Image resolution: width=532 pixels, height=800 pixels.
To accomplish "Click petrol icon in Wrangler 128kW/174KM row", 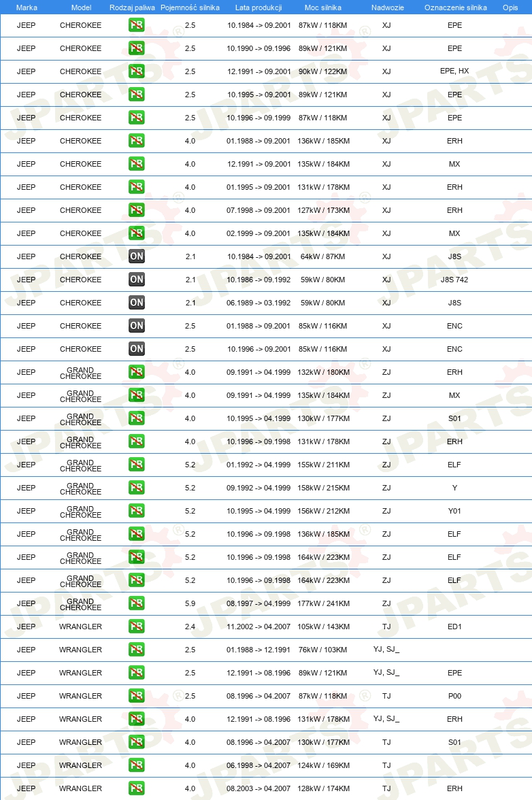I will coord(136,788).
